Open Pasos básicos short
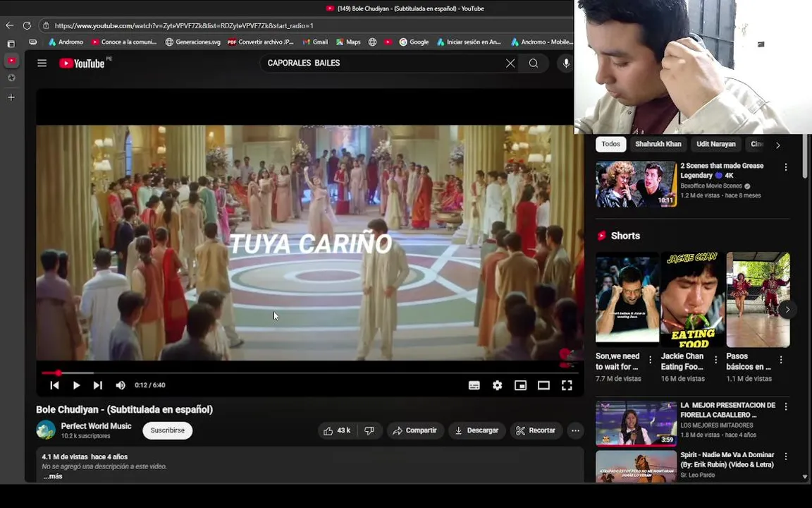The image size is (812, 508). click(758, 300)
